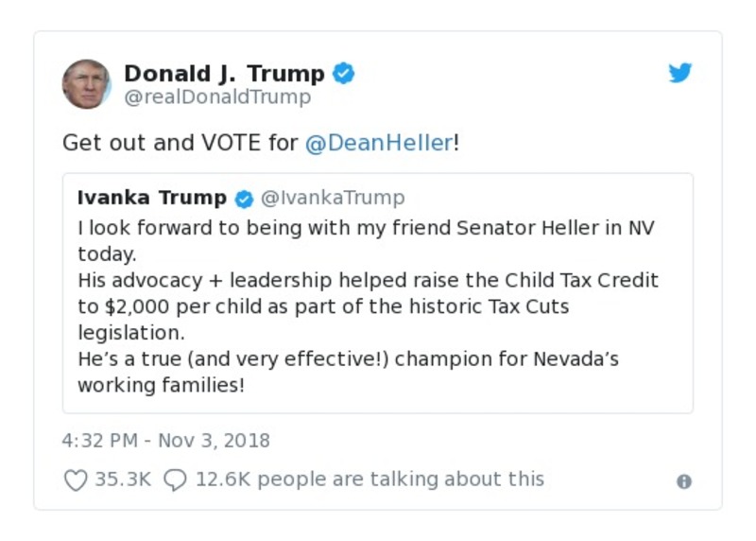Like the tweet with the heart icon

[x=76, y=480]
